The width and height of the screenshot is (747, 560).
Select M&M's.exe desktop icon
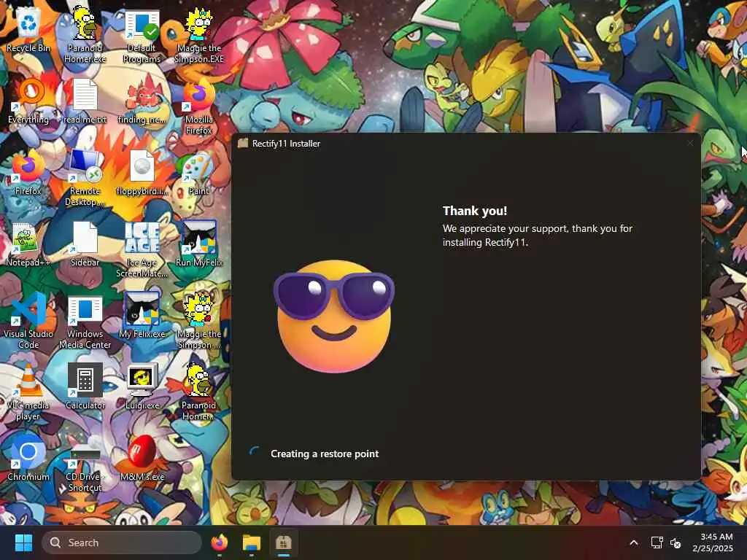pos(142,458)
